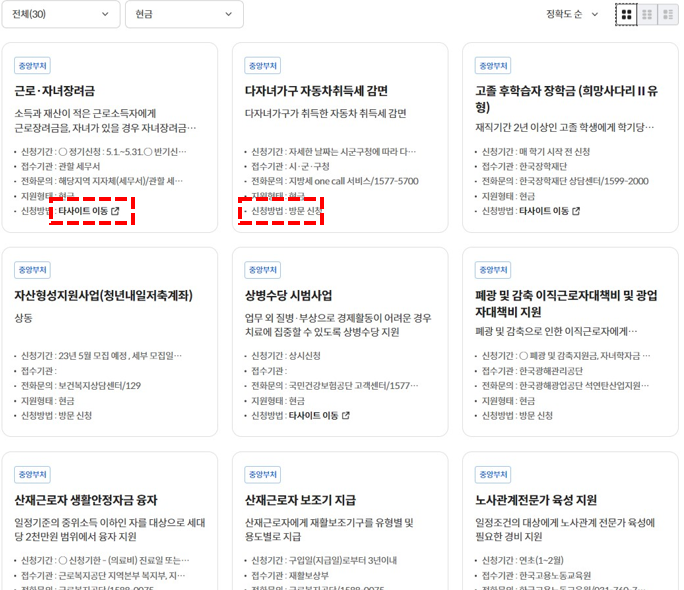
Task: Click 중앙부처 tag on 산재근로자 생활안정자금 융자 card
Action: pyautogui.click(x=32, y=474)
